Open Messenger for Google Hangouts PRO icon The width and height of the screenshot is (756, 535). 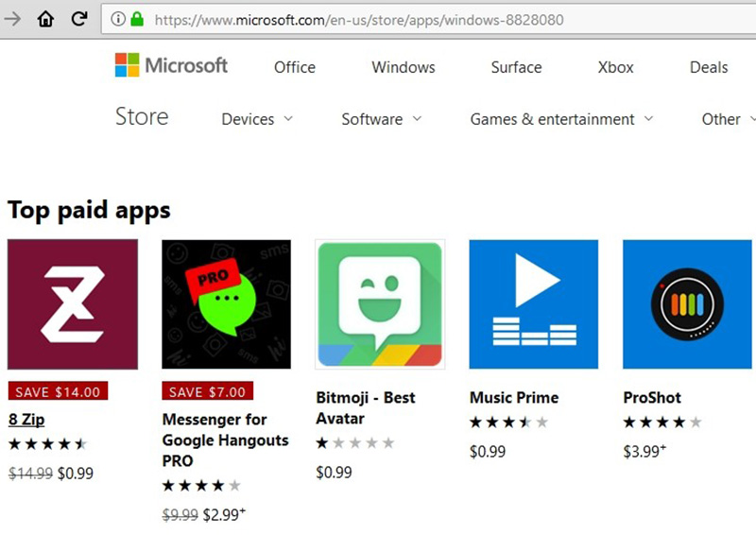point(226,304)
